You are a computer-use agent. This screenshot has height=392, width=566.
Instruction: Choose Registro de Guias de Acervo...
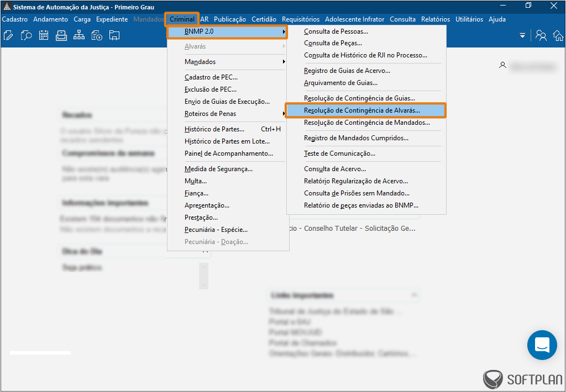click(x=366, y=71)
